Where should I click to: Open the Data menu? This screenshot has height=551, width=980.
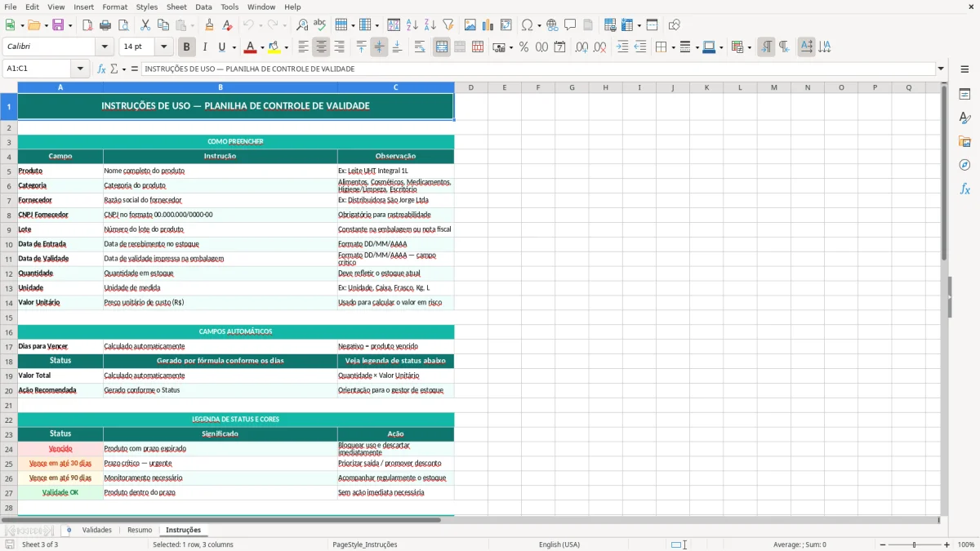(x=203, y=7)
